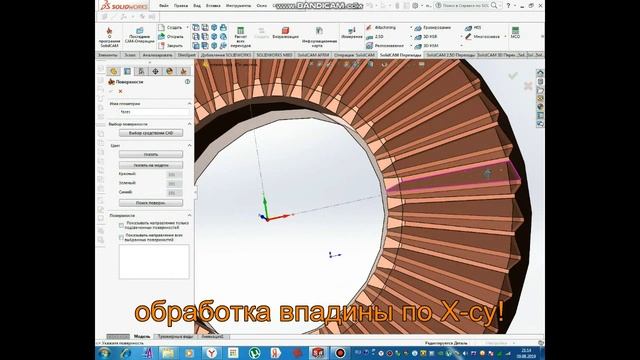
Task: Switch to SolidCAM 2.5D Переходы tab
Action: [x=450, y=55]
